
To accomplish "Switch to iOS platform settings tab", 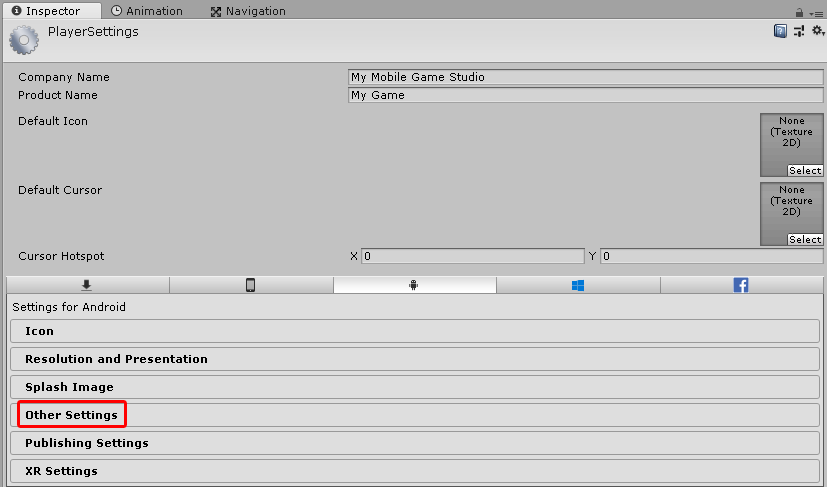I will 251,285.
